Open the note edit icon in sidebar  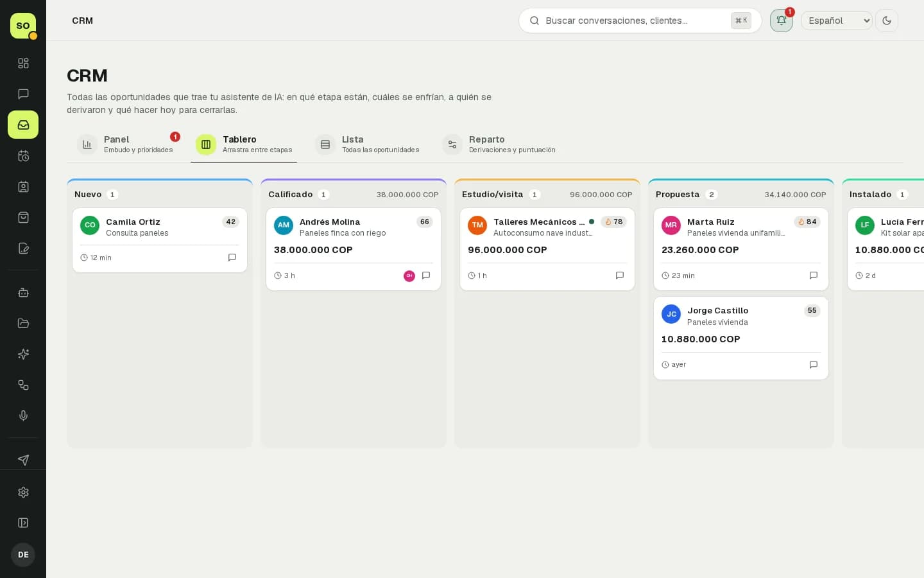point(23,249)
